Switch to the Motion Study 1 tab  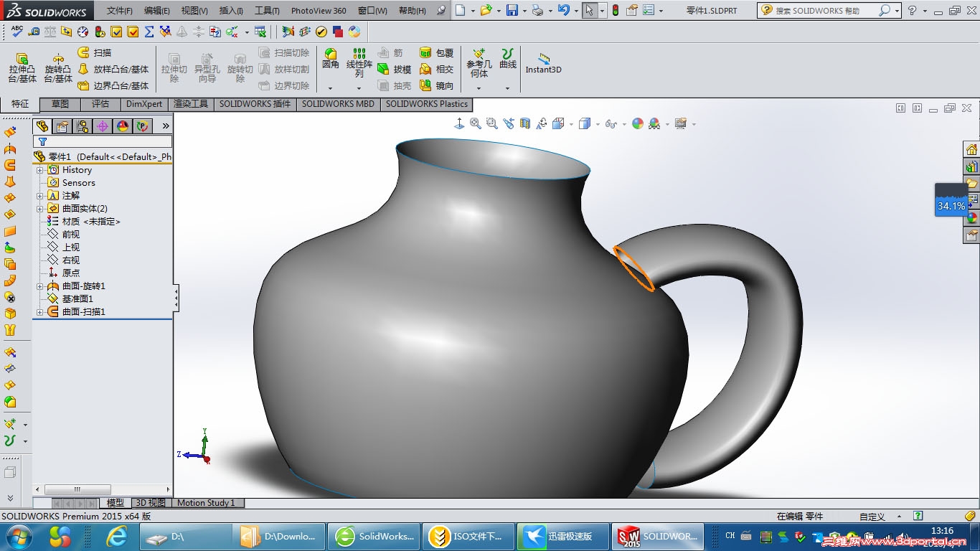206,503
